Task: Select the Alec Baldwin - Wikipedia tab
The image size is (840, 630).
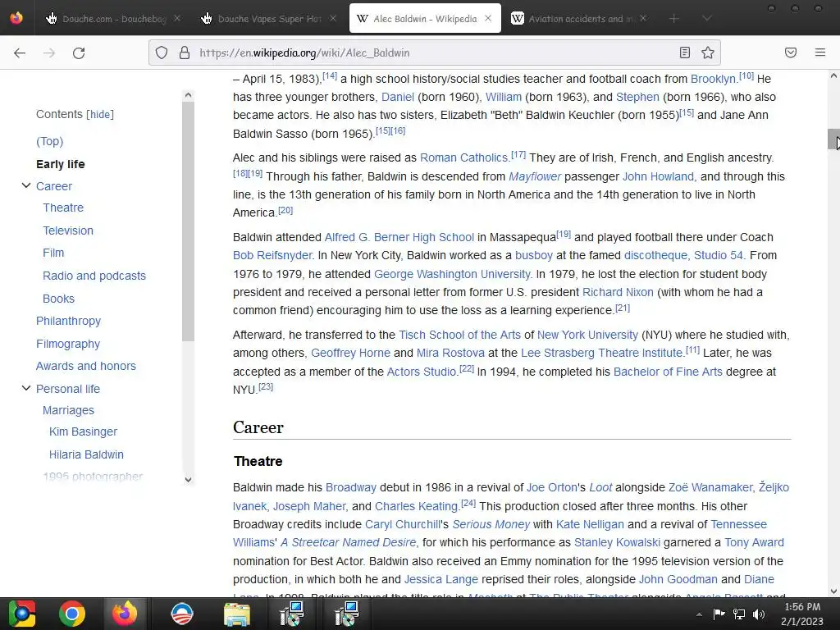Action: coord(425,19)
